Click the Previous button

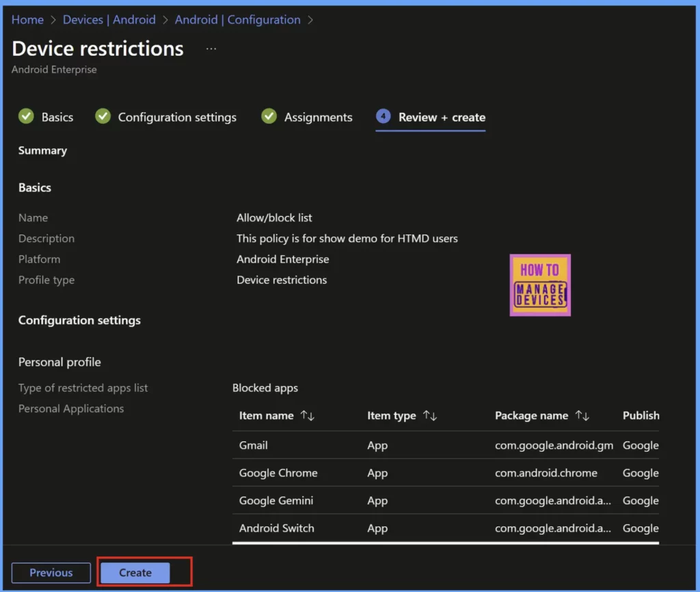click(x=51, y=573)
